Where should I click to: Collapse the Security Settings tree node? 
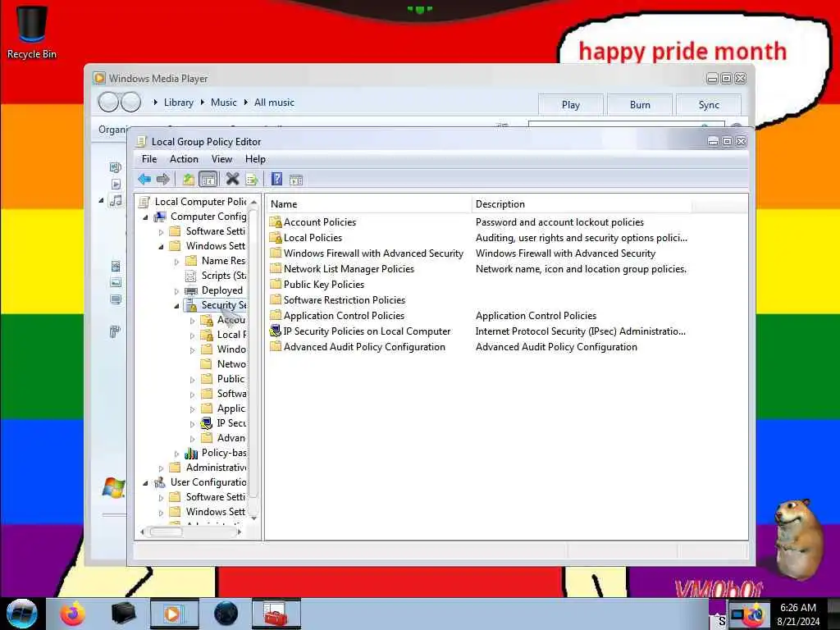pyautogui.click(x=176, y=306)
